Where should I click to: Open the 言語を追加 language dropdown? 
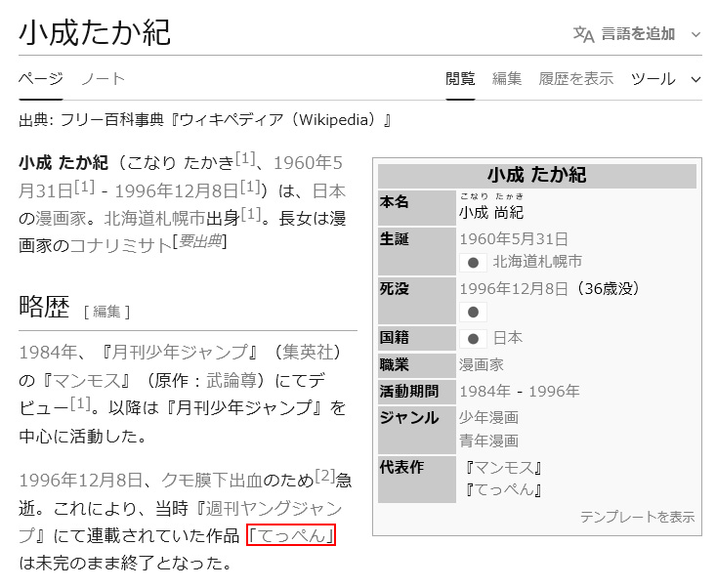pyautogui.click(x=638, y=34)
